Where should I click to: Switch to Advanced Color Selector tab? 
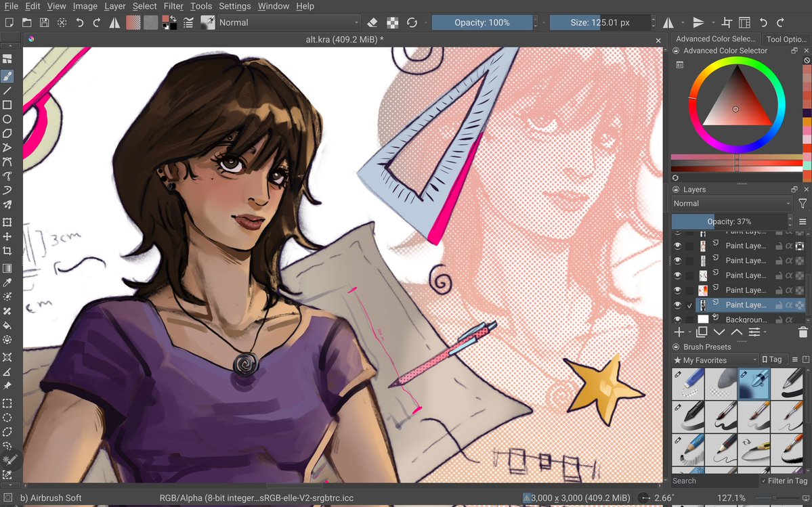click(x=716, y=39)
